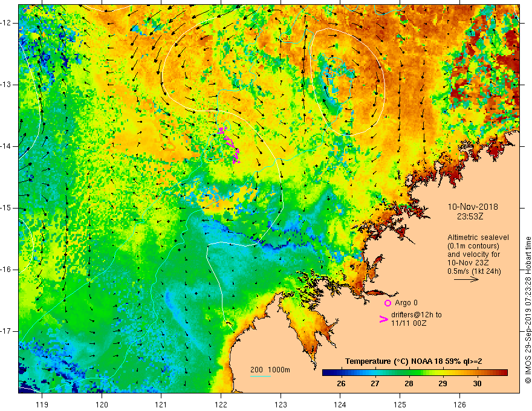This screenshot has width=532, height=411.
Task: Click the Argo 0 legend label
Action: 406,303
